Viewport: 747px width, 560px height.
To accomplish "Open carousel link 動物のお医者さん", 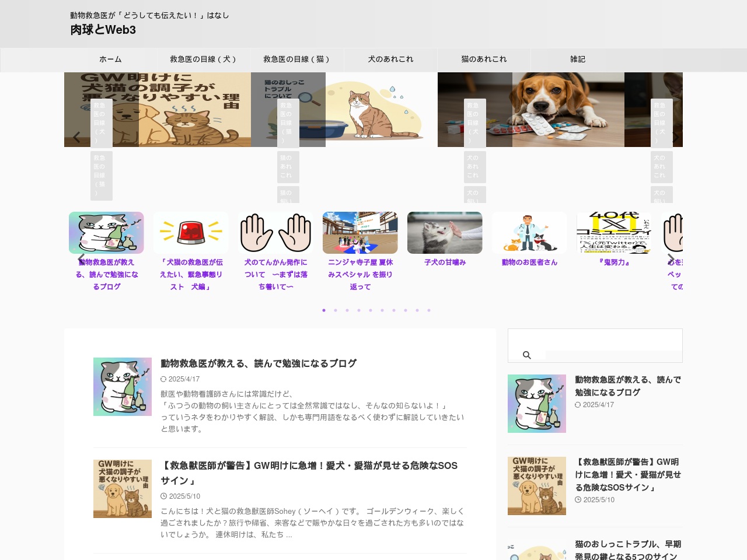I will point(529,262).
